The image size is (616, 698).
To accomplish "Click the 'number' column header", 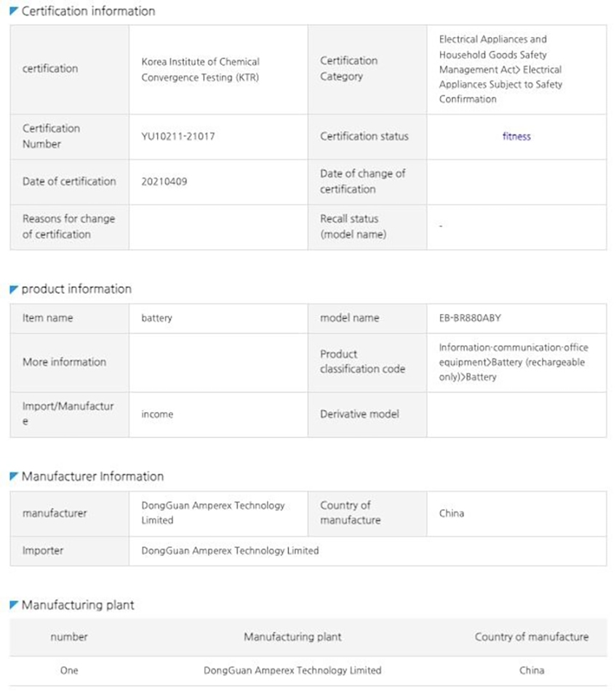I will (x=69, y=637).
